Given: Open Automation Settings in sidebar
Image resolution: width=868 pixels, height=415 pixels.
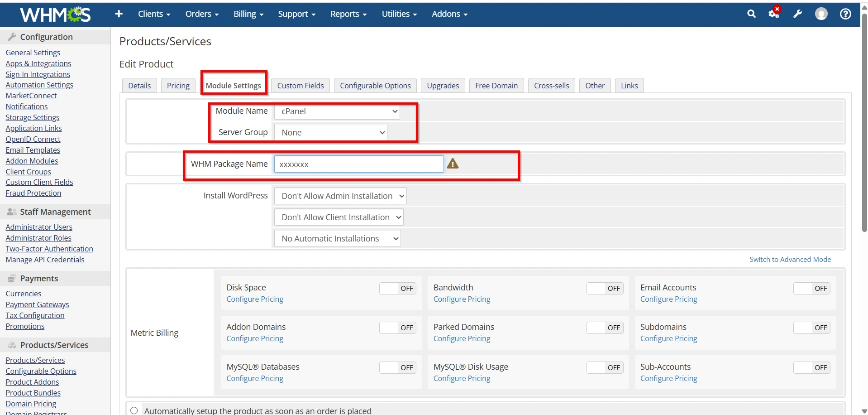Looking at the screenshot, I should [x=39, y=85].
